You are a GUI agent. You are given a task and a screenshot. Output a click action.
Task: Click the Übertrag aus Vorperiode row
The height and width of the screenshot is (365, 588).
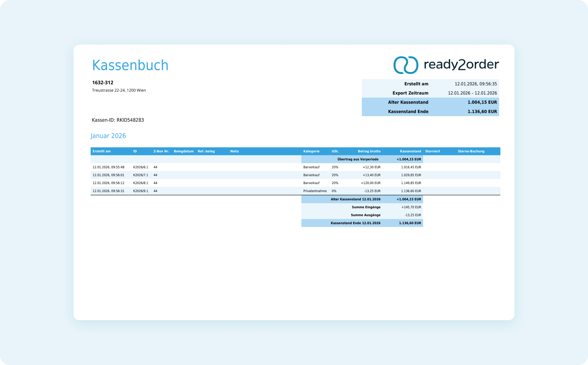point(358,159)
